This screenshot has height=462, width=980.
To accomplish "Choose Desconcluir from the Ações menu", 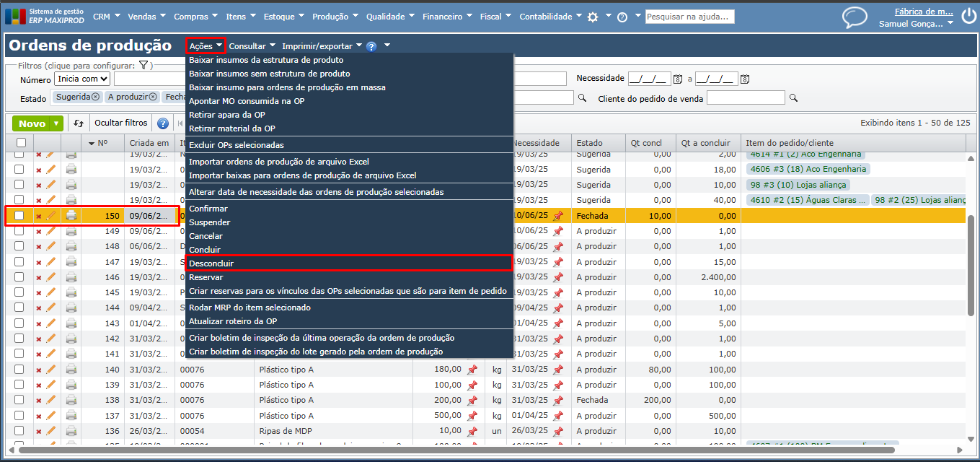I will pyautogui.click(x=211, y=263).
